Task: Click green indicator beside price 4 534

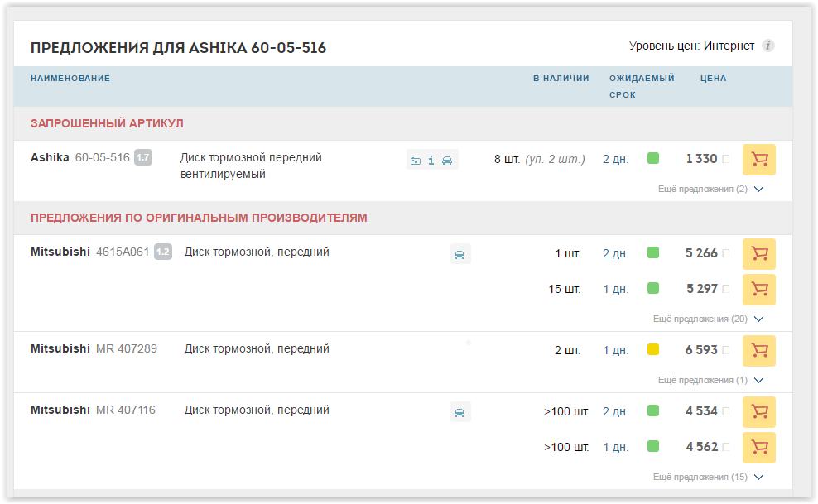Action: 653,410
